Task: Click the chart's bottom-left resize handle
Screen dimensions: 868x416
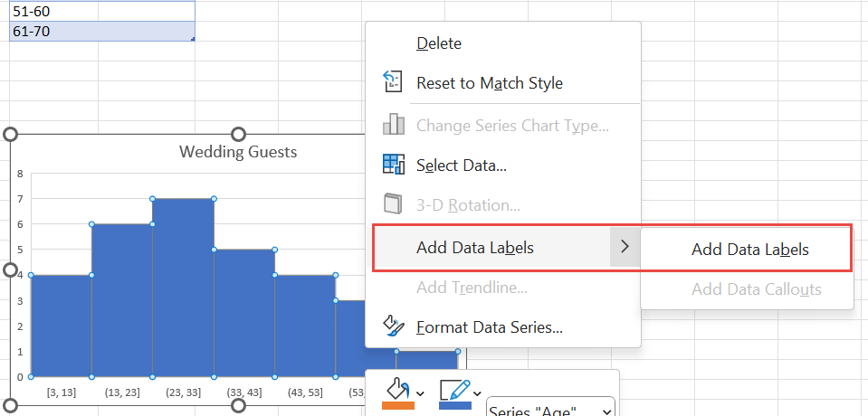Action: [11, 405]
